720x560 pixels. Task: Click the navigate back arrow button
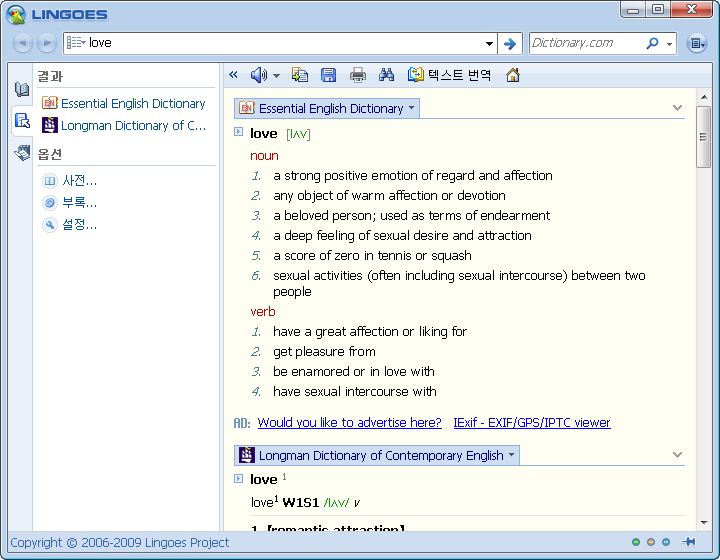click(x=22, y=43)
